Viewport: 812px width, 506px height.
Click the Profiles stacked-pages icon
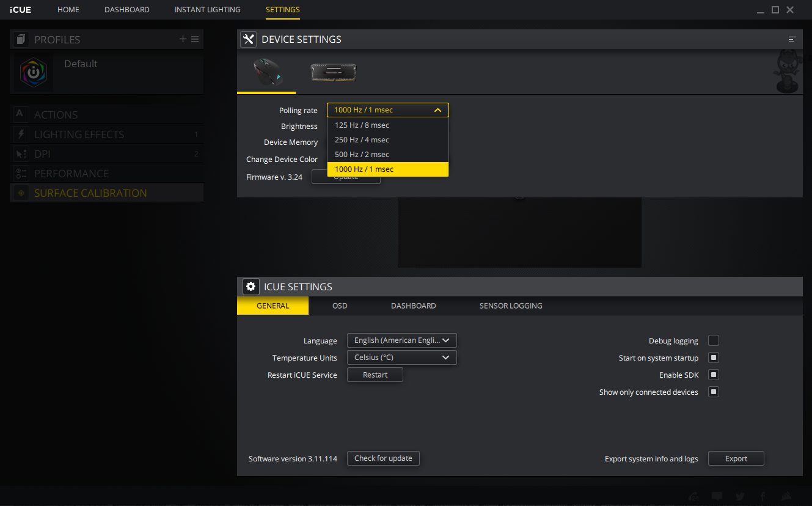coord(21,40)
